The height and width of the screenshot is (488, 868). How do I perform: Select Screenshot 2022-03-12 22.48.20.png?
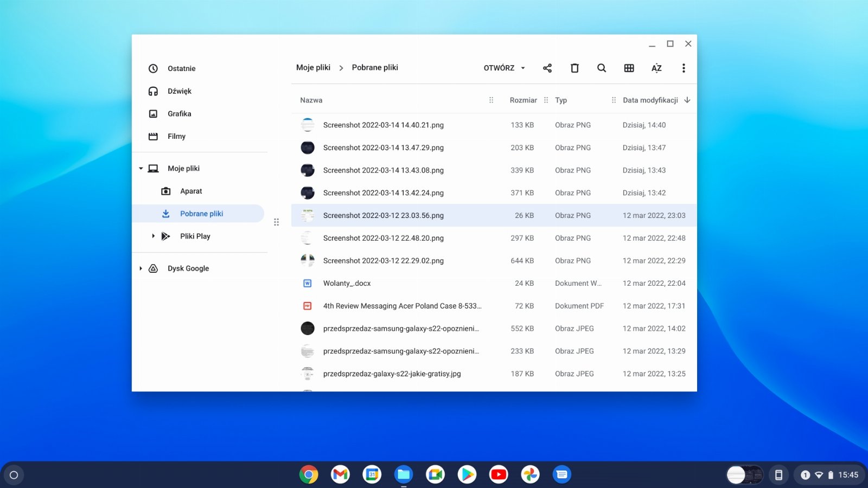494,238
